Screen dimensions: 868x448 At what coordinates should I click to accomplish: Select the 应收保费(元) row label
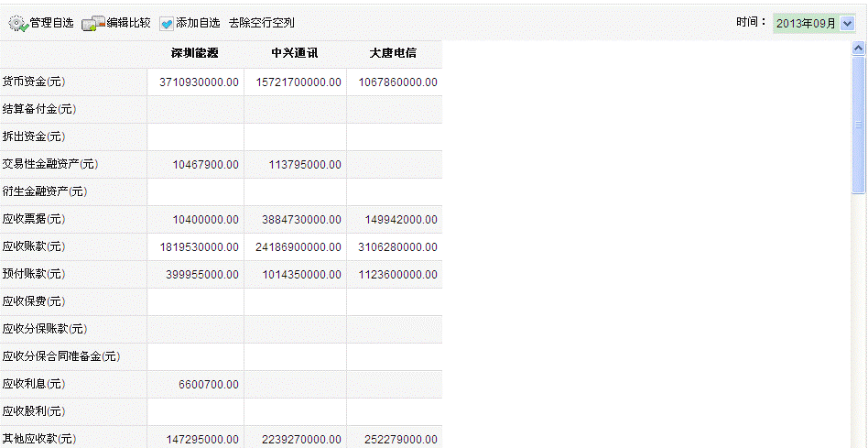pyautogui.click(x=34, y=301)
